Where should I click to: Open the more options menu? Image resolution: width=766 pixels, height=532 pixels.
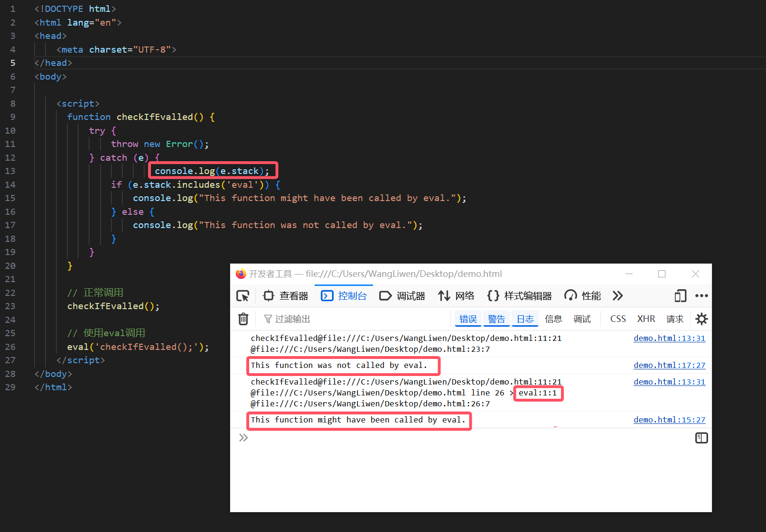[x=701, y=295]
